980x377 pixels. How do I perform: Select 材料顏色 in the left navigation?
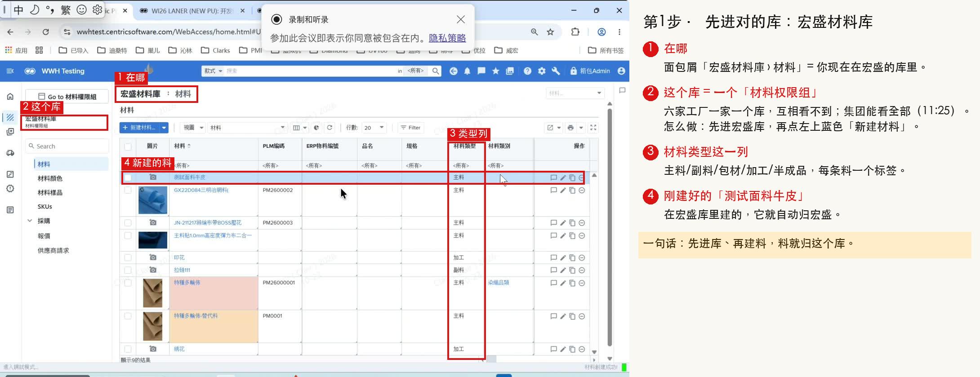coord(50,178)
